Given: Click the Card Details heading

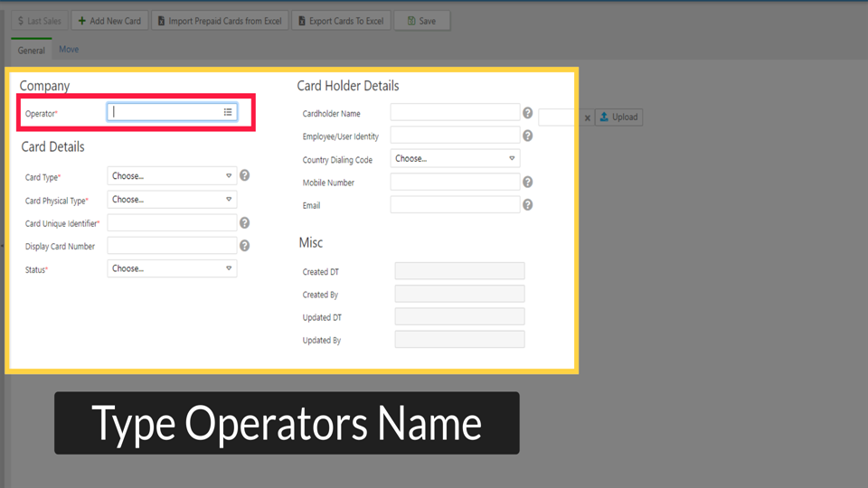Looking at the screenshot, I should coord(52,146).
